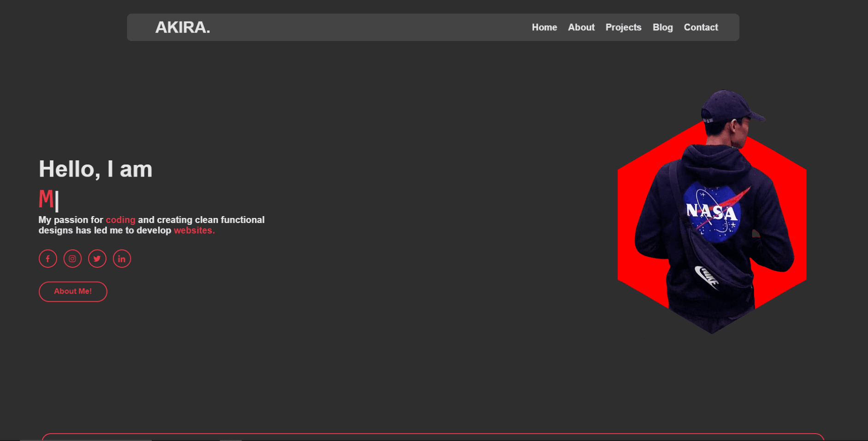
Task: Open the Instagram social icon
Action: coord(72,259)
